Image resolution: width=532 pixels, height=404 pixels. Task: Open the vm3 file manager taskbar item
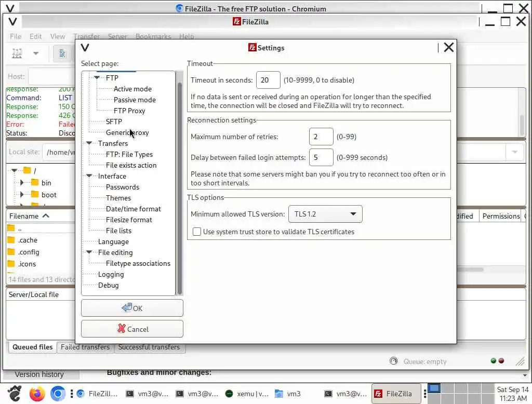[x=288, y=394]
